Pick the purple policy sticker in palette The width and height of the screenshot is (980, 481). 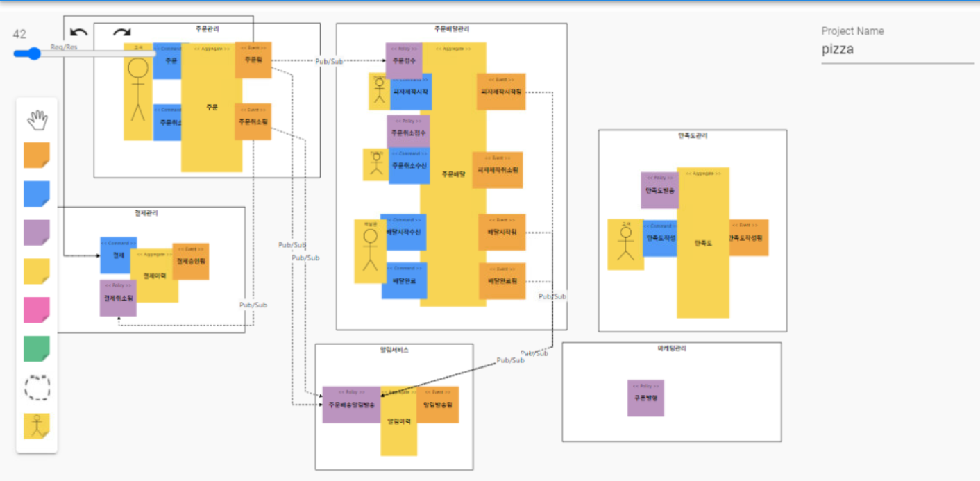click(37, 233)
